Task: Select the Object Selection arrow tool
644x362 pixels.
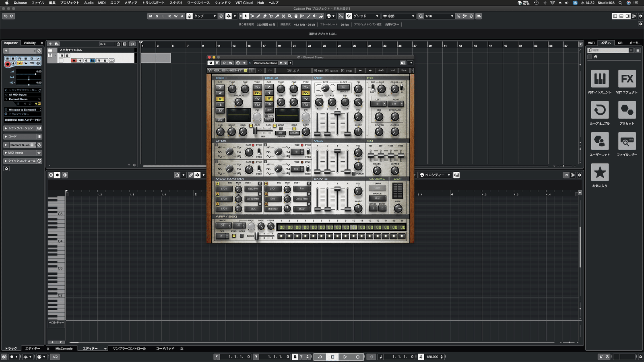Action: [246, 16]
